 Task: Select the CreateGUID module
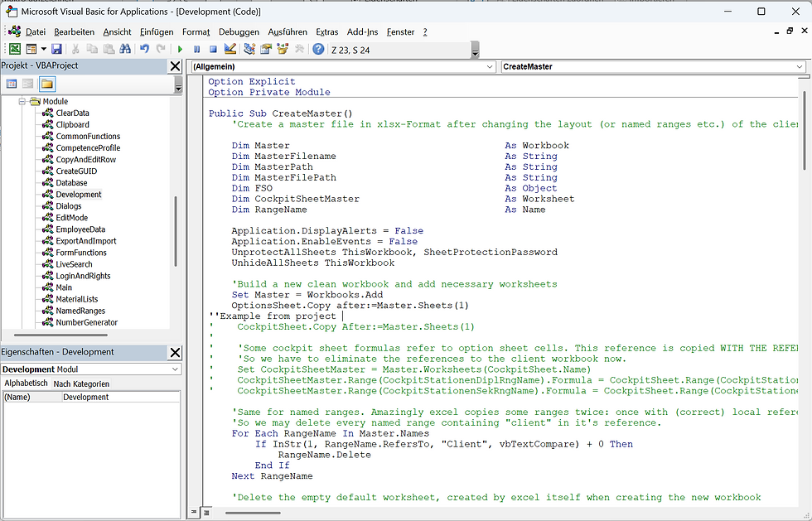coord(76,171)
